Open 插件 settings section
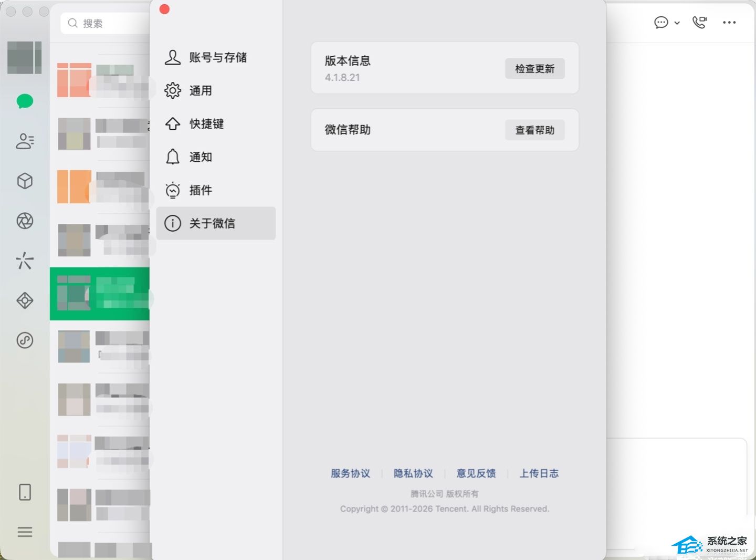 pyautogui.click(x=216, y=190)
